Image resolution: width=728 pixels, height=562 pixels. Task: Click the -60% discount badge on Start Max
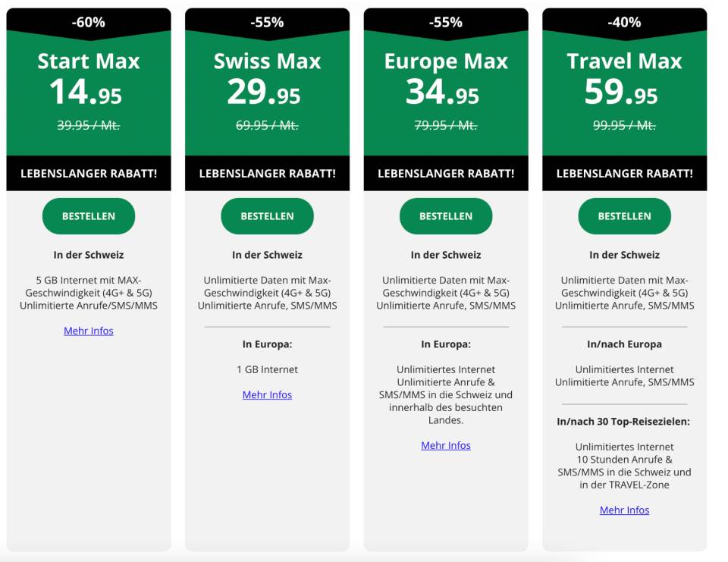[x=89, y=22]
